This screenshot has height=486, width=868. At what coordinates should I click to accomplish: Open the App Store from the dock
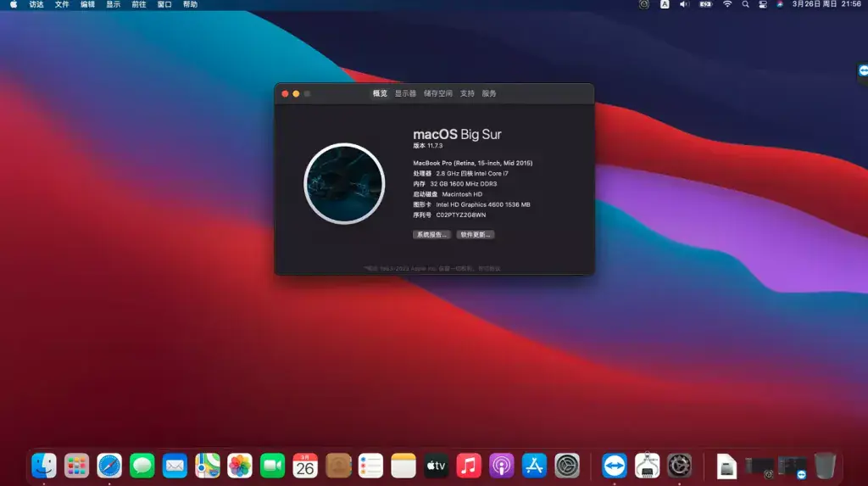click(534, 466)
